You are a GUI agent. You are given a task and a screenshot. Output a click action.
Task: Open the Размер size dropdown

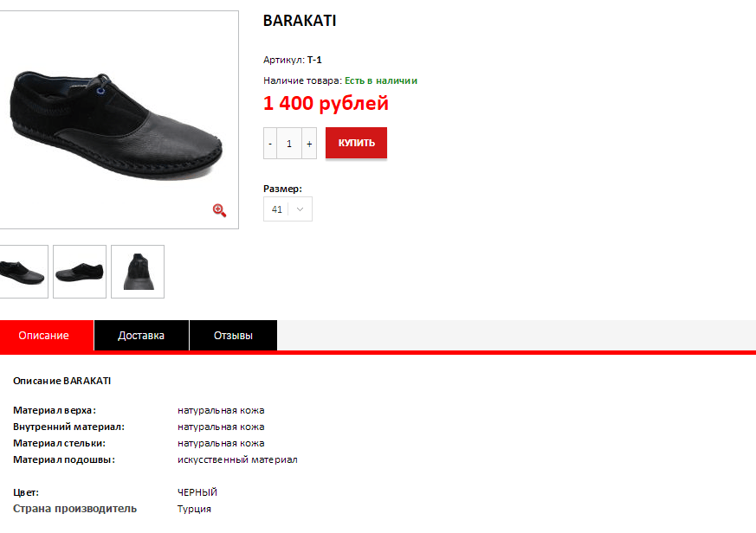[288, 209]
